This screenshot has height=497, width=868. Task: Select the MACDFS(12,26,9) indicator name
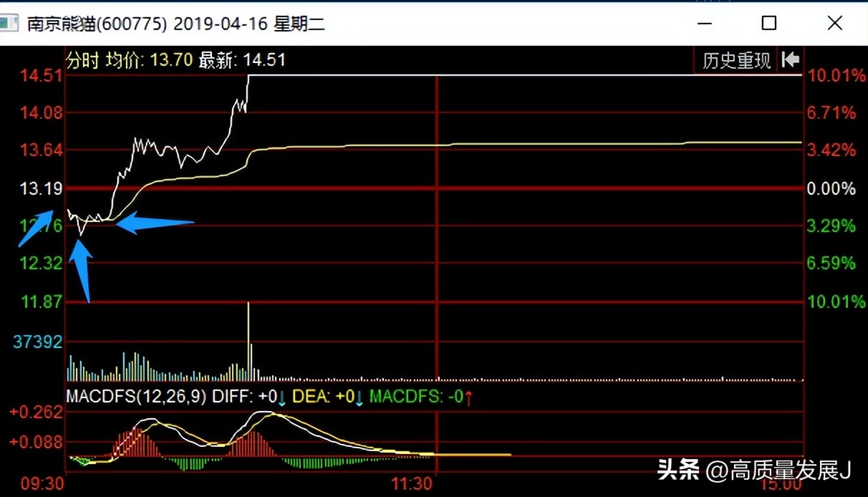click(x=136, y=397)
